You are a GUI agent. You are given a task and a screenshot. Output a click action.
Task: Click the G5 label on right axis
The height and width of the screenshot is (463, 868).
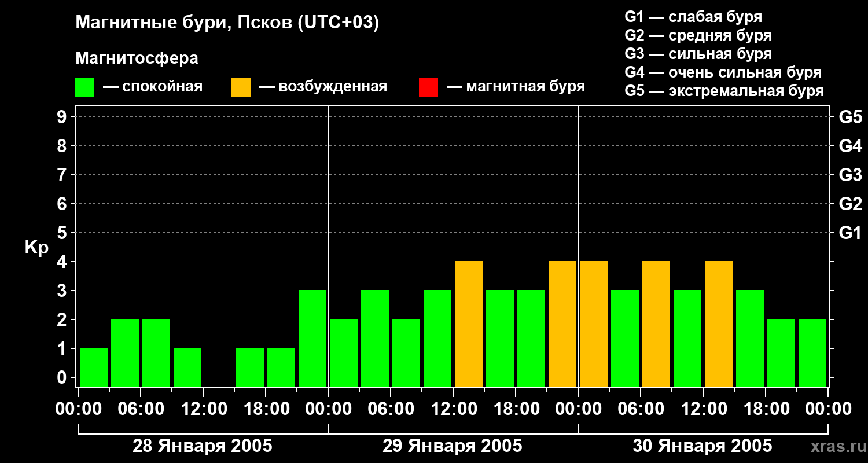850,117
